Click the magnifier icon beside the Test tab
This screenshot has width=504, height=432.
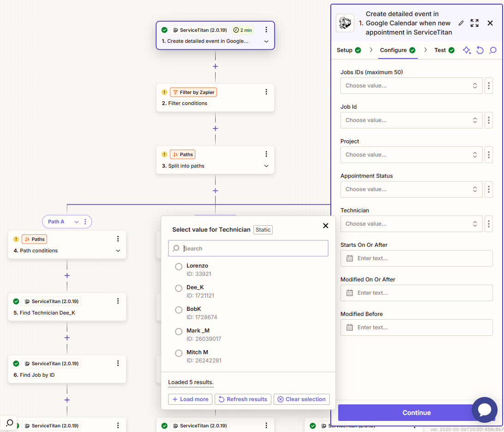pos(493,50)
